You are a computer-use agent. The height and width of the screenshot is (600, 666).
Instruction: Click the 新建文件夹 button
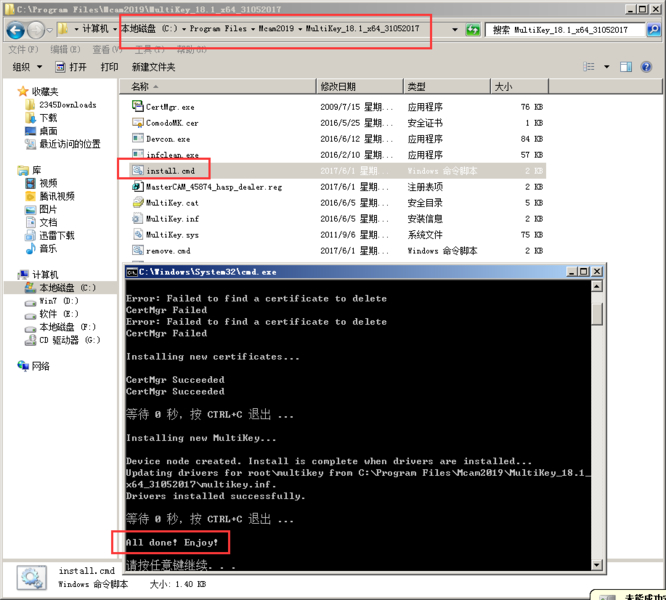(x=153, y=67)
